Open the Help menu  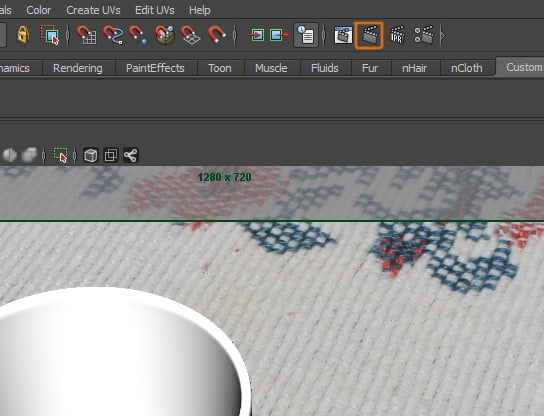point(199,10)
